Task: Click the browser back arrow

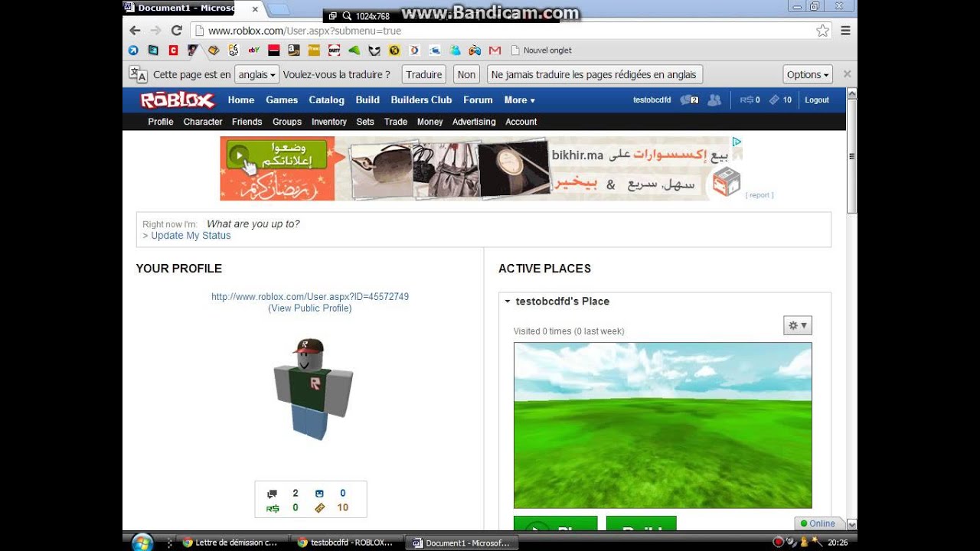Action: [x=135, y=31]
